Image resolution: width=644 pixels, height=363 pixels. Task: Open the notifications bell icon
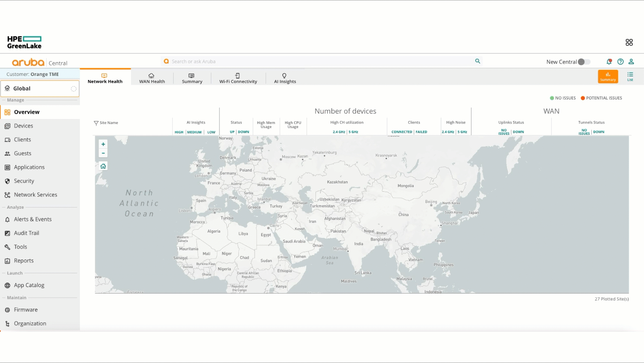tap(609, 62)
